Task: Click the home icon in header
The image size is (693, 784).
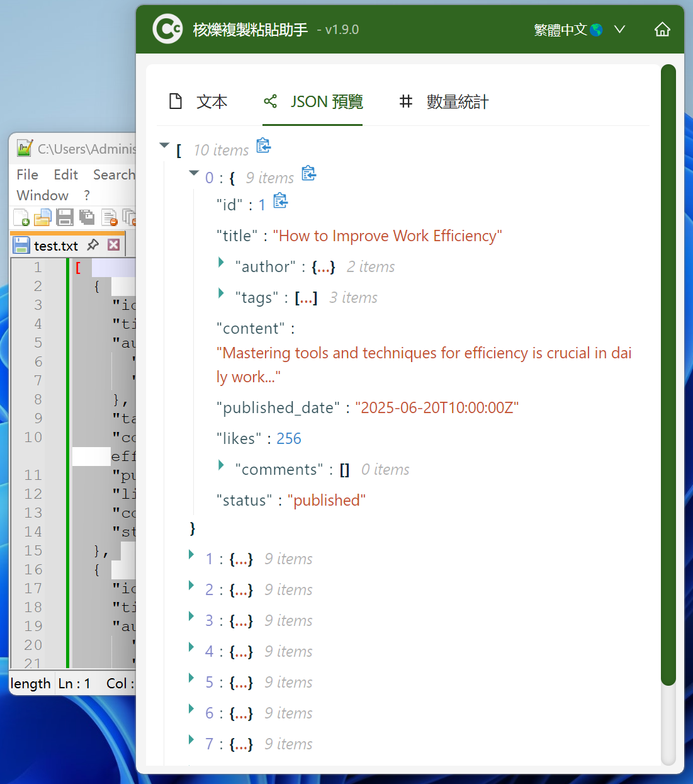Action: pyautogui.click(x=662, y=30)
